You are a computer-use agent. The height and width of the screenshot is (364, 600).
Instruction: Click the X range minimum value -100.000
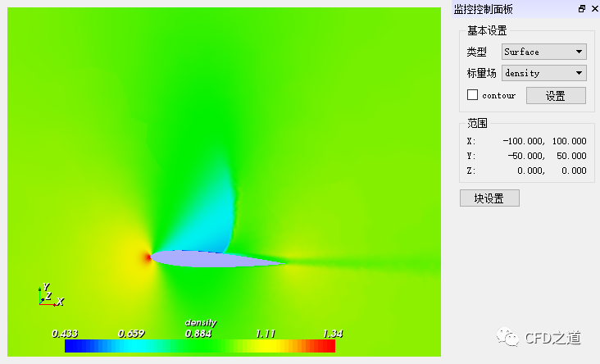[524, 141]
